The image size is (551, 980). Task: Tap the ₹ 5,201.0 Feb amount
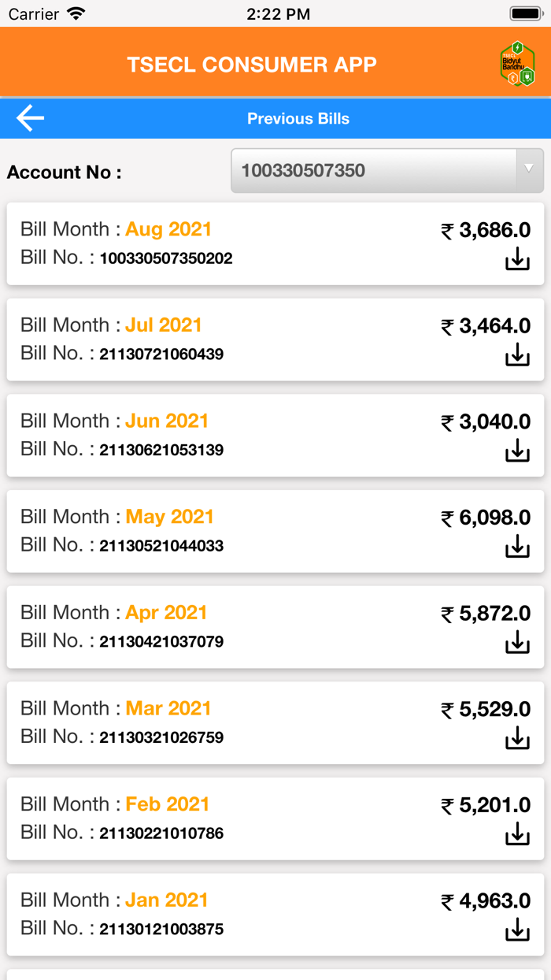click(486, 805)
